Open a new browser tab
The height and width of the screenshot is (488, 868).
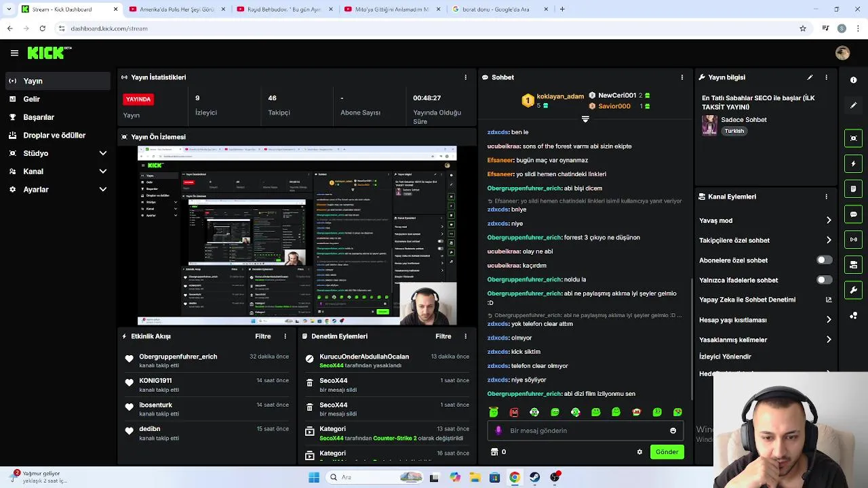(562, 9)
